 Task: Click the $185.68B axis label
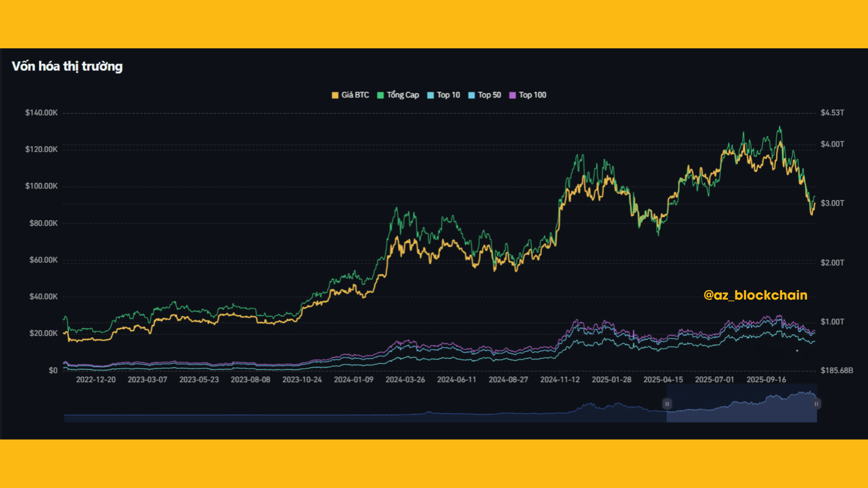click(x=837, y=371)
